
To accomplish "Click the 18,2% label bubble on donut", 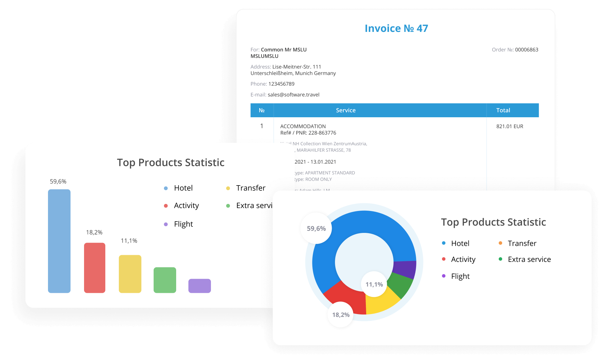I will [341, 315].
